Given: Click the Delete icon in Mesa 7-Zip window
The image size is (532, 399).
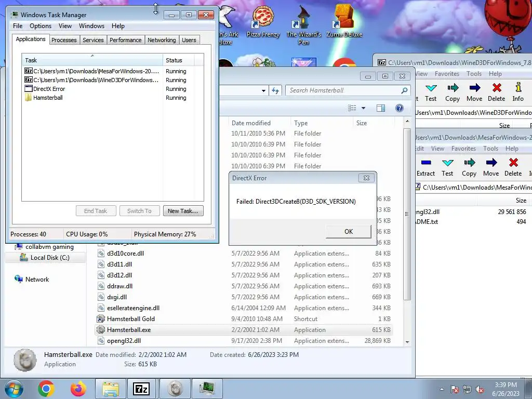Looking at the screenshot, I should click(513, 167).
